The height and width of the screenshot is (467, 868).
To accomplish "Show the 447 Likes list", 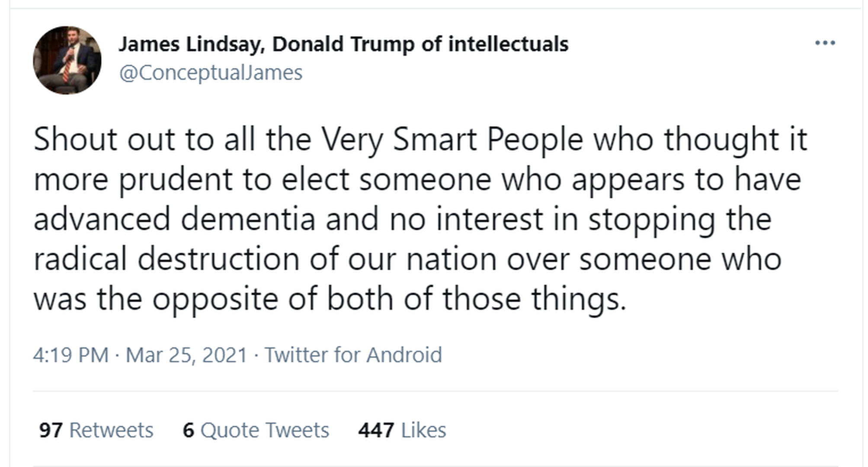I will point(402,430).
